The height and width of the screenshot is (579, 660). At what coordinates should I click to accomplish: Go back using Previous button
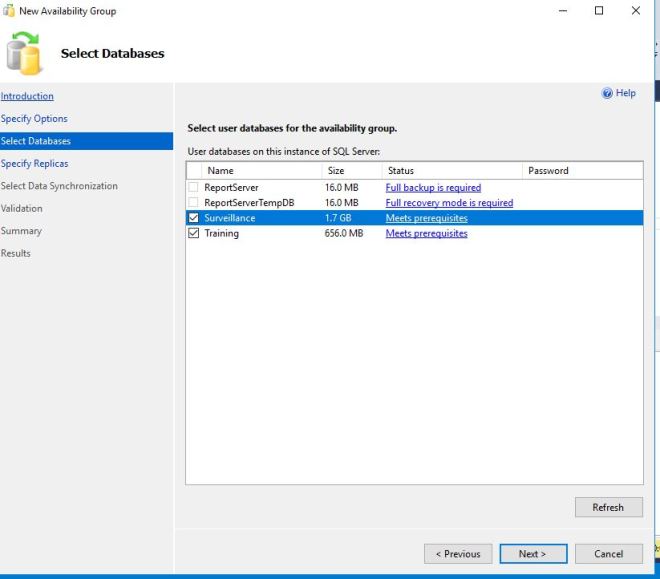point(458,554)
